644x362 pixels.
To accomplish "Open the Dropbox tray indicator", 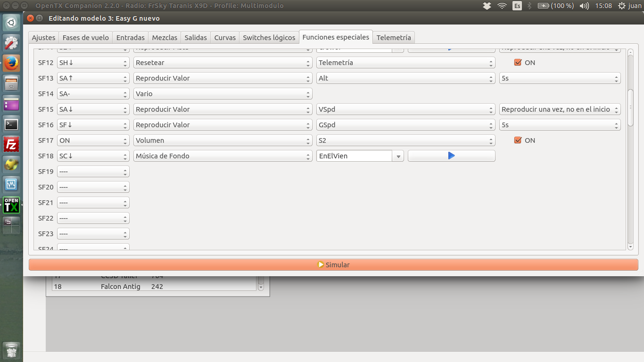I will click(487, 6).
